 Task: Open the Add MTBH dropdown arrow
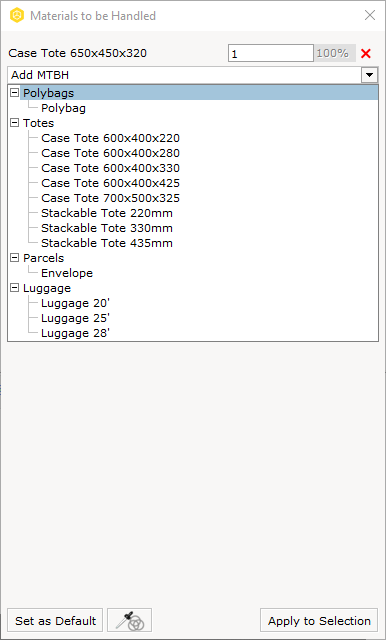370,75
